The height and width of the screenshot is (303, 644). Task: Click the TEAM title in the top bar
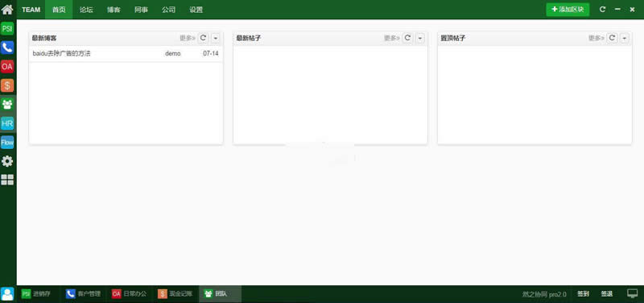point(31,10)
